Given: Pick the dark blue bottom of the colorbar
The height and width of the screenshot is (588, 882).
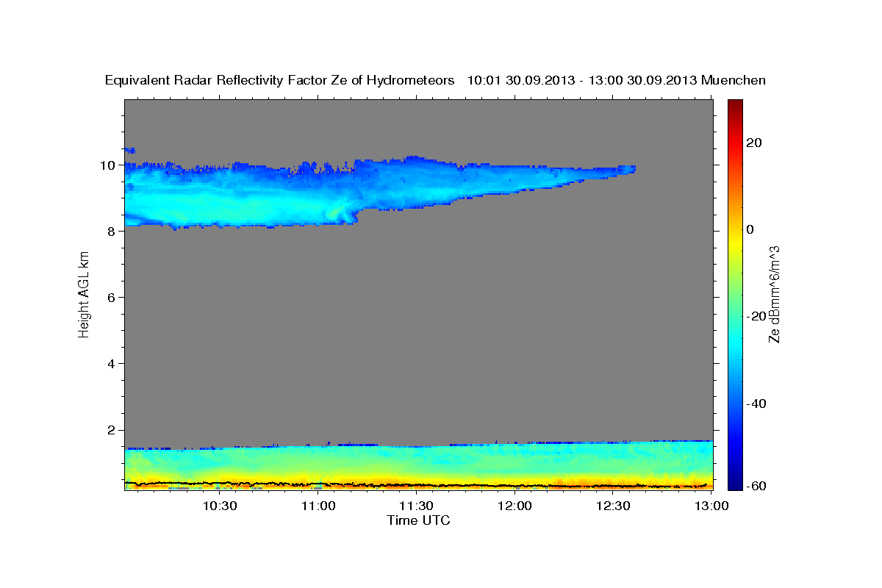Looking at the screenshot, I should 734,484.
